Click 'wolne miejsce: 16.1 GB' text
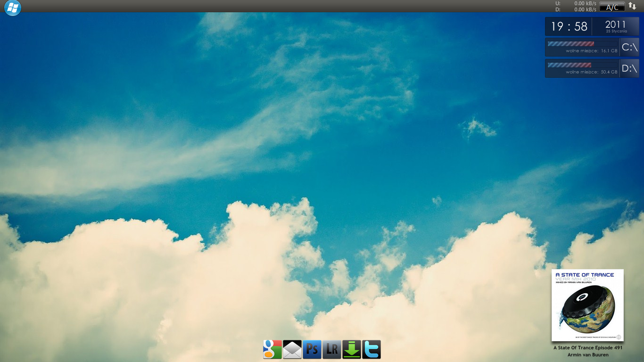Image resolution: width=644 pixels, height=362 pixels. click(592, 51)
